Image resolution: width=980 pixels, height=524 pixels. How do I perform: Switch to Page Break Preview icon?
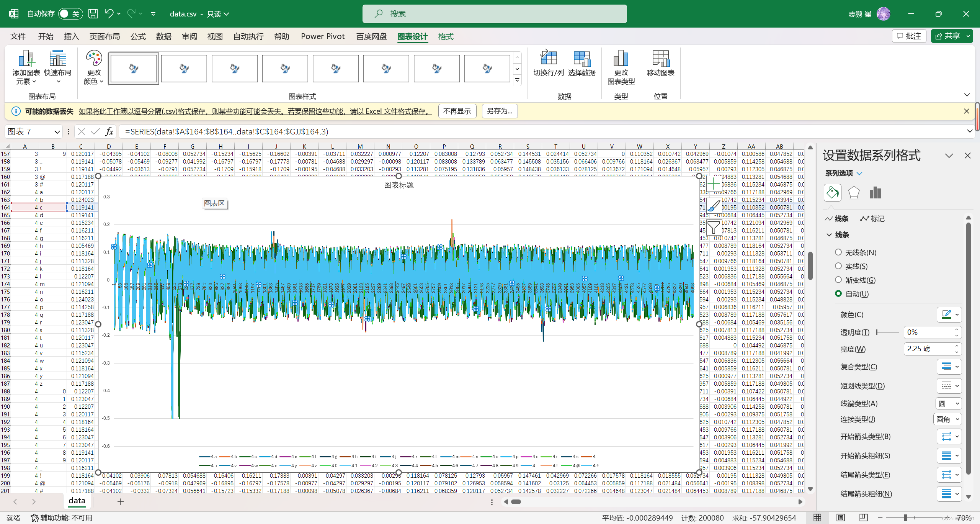point(863,518)
